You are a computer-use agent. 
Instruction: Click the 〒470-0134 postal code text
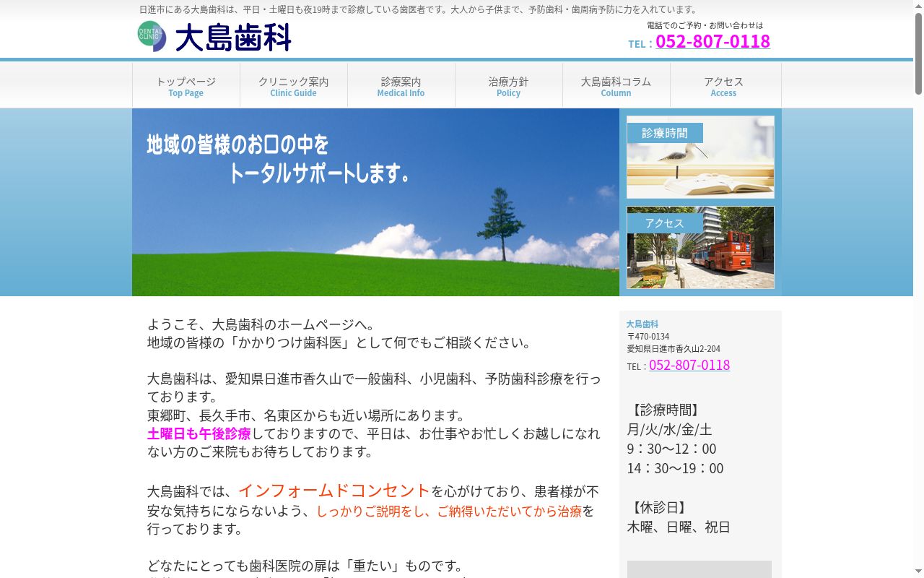point(648,337)
